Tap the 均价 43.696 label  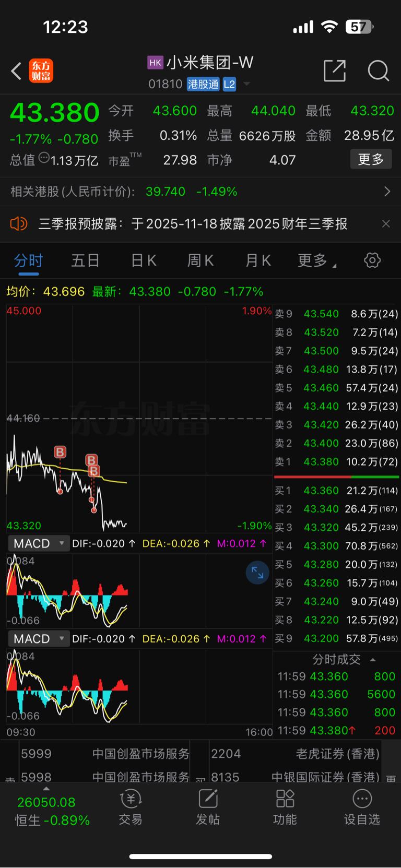(45, 291)
